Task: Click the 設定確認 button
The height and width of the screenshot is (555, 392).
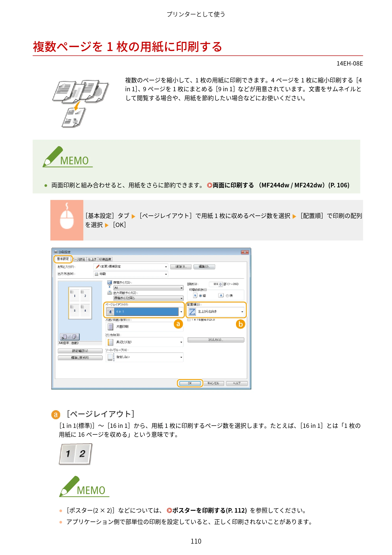Action: (x=80, y=351)
